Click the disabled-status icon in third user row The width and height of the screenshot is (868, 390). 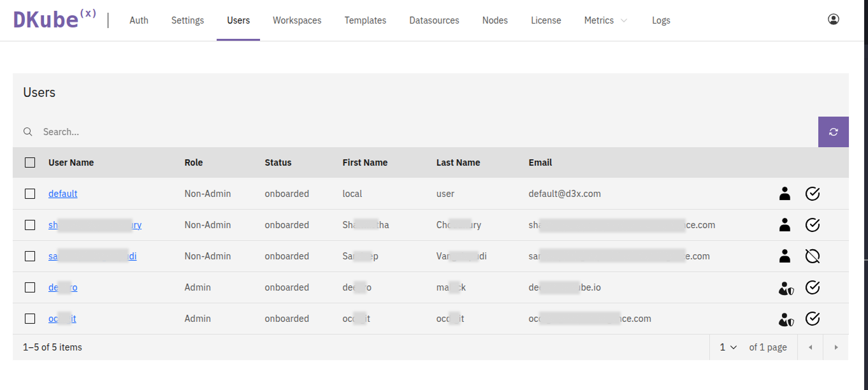coord(812,256)
